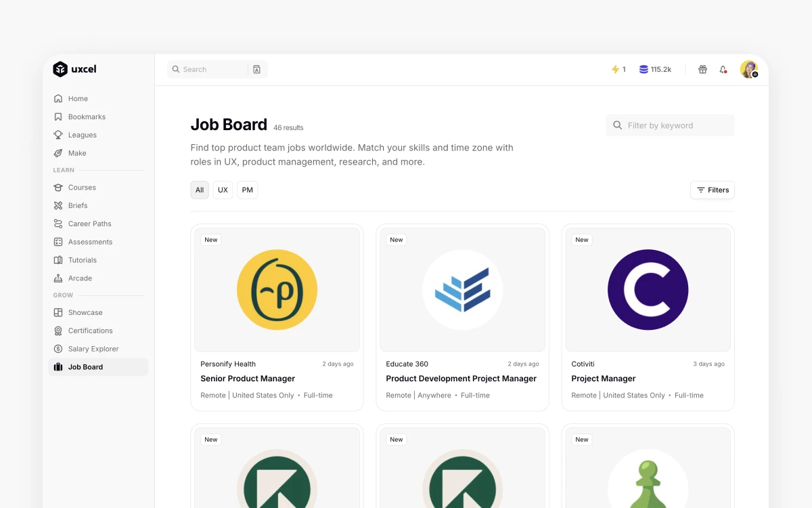Open Showcase in the sidebar
This screenshot has width=812, height=508.
pos(98,312)
